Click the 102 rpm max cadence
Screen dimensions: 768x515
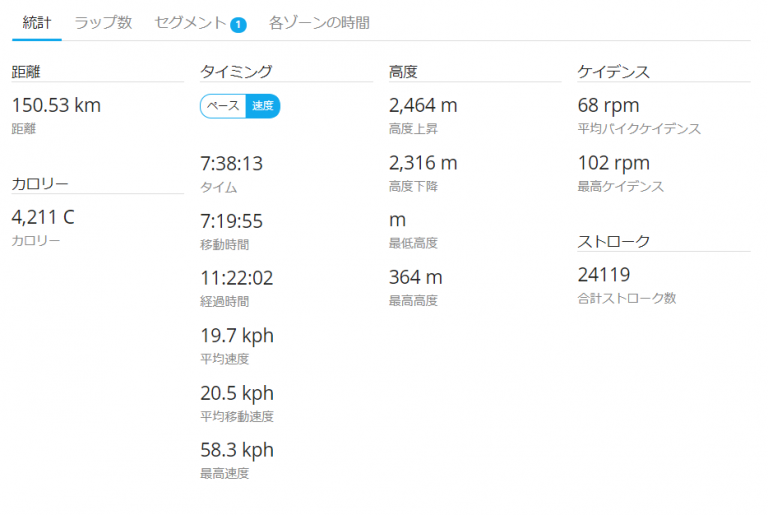(x=614, y=163)
